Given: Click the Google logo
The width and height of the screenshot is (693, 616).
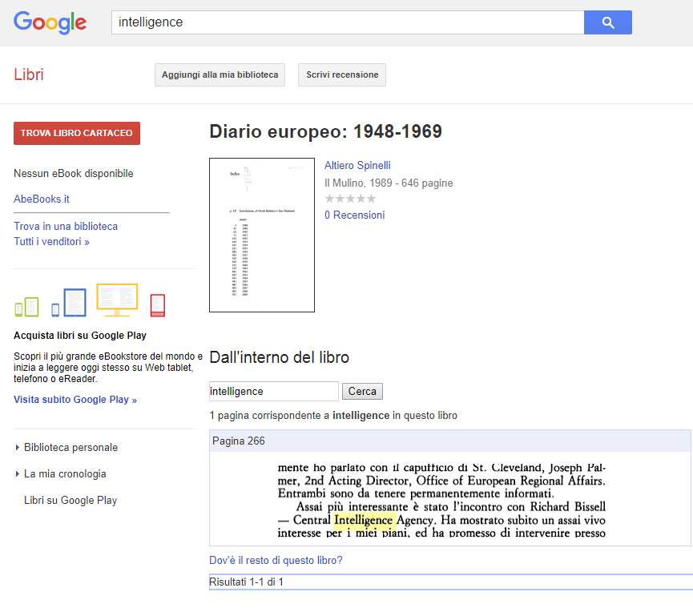Looking at the screenshot, I should pyautogui.click(x=50, y=22).
